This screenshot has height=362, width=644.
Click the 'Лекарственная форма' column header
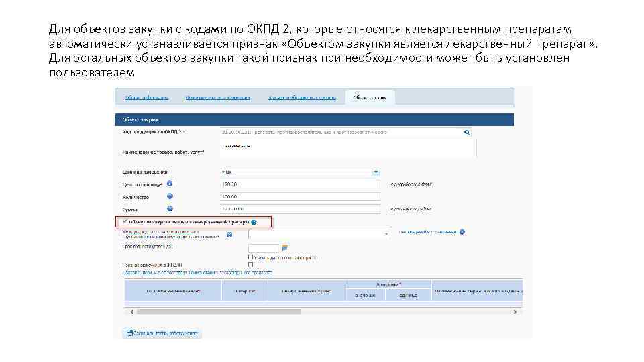click(307, 291)
